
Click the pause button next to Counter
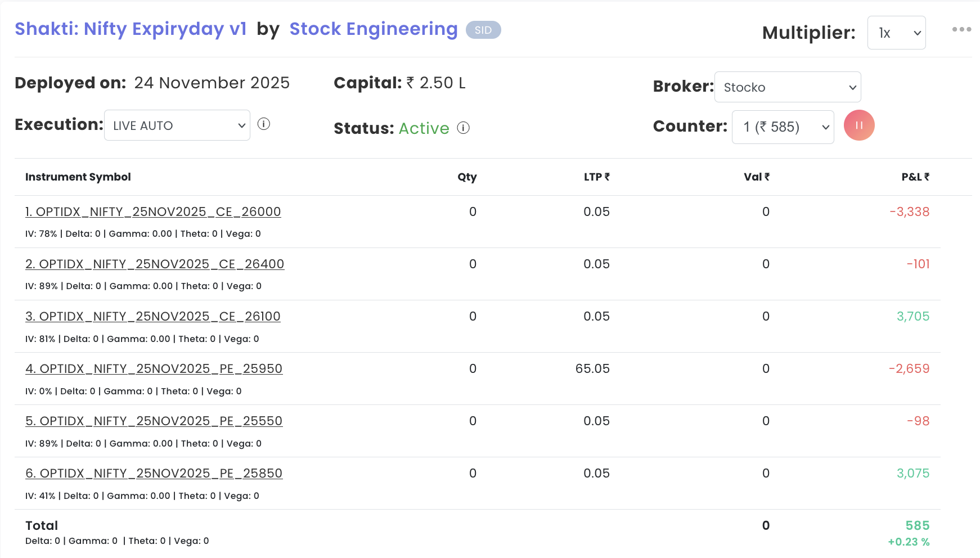pyautogui.click(x=858, y=125)
